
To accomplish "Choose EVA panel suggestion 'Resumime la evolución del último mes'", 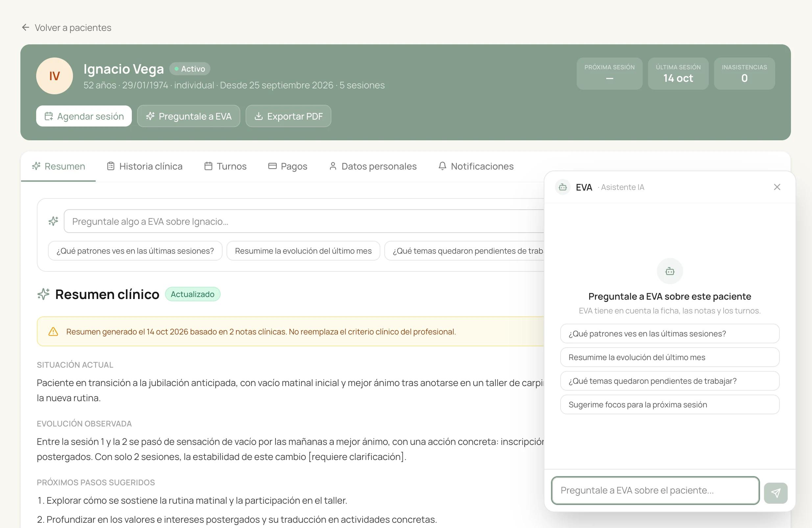I will tap(670, 357).
